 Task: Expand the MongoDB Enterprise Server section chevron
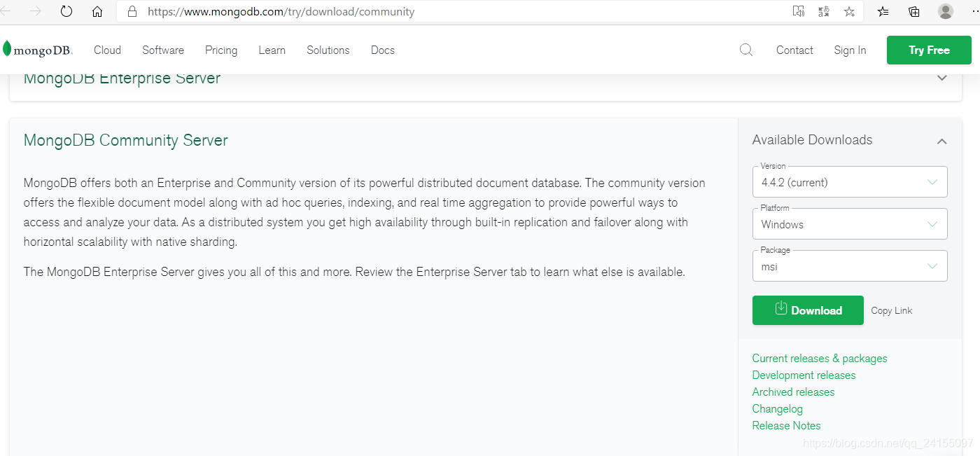(942, 78)
